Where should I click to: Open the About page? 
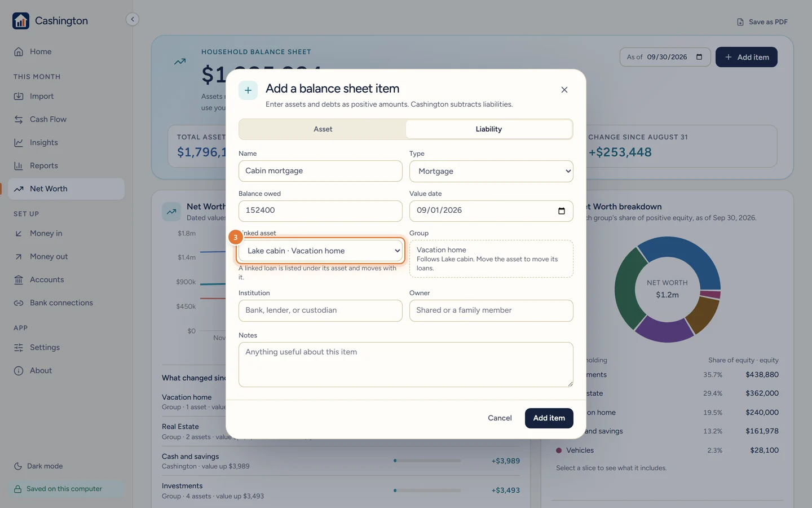pos(67,370)
